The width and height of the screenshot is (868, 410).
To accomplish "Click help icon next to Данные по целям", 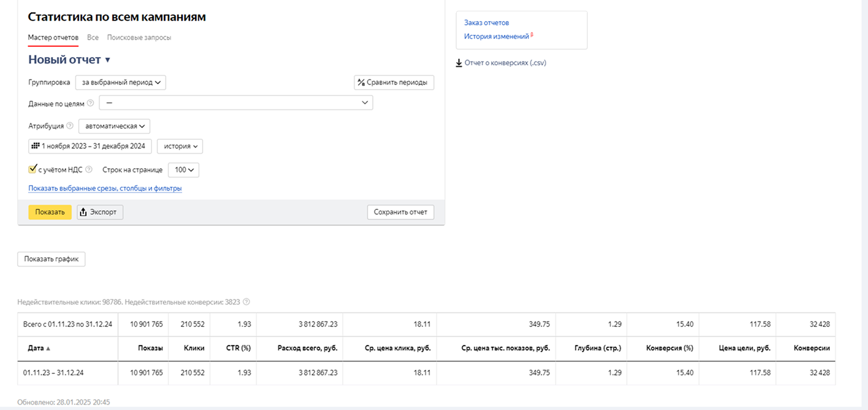I will click(x=91, y=103).
